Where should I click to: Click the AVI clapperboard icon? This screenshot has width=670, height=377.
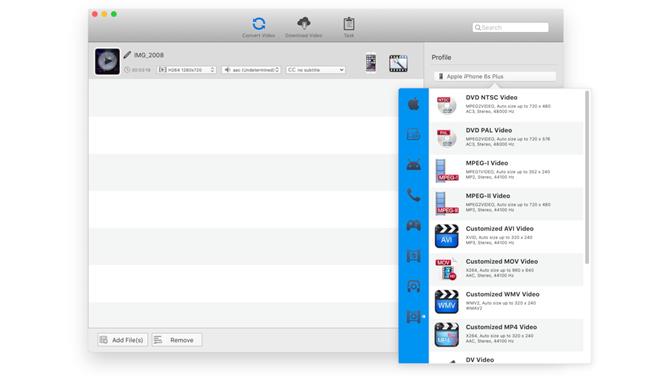447,236
